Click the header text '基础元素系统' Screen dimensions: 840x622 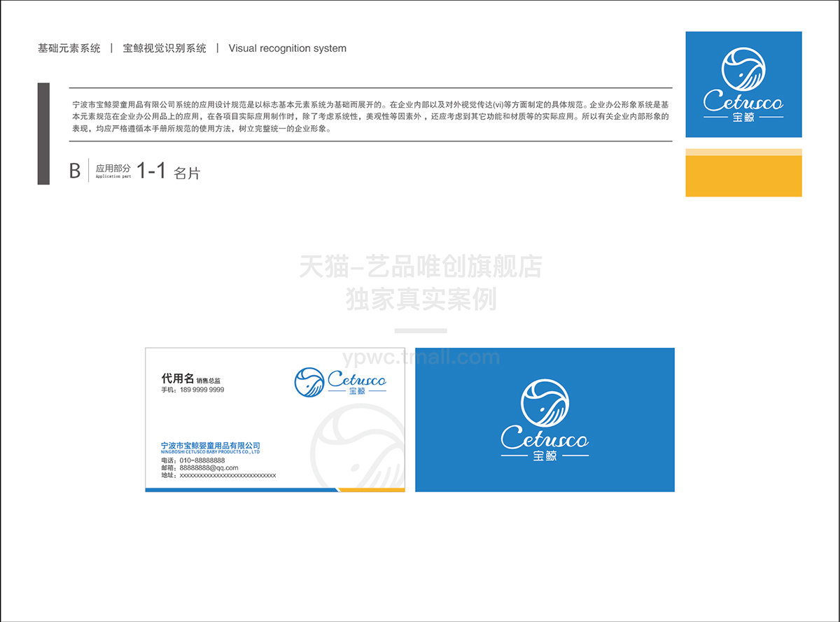(x=69, y=48)
